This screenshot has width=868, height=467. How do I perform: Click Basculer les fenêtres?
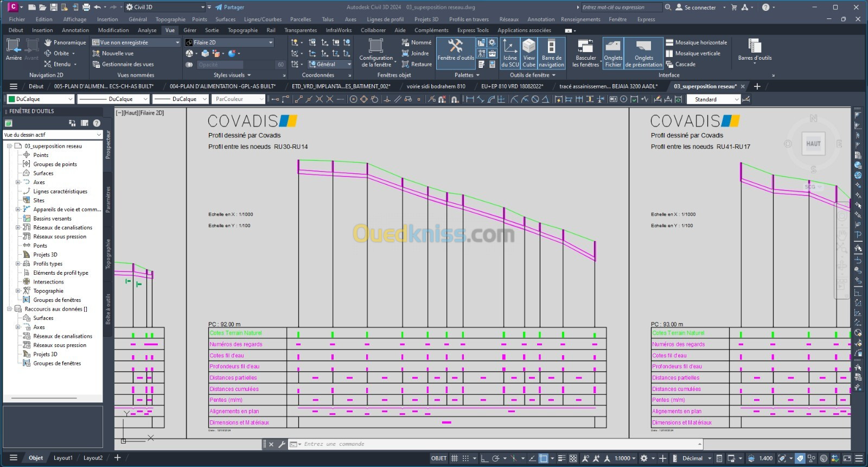pyautogui.click(x=585, y=53)
